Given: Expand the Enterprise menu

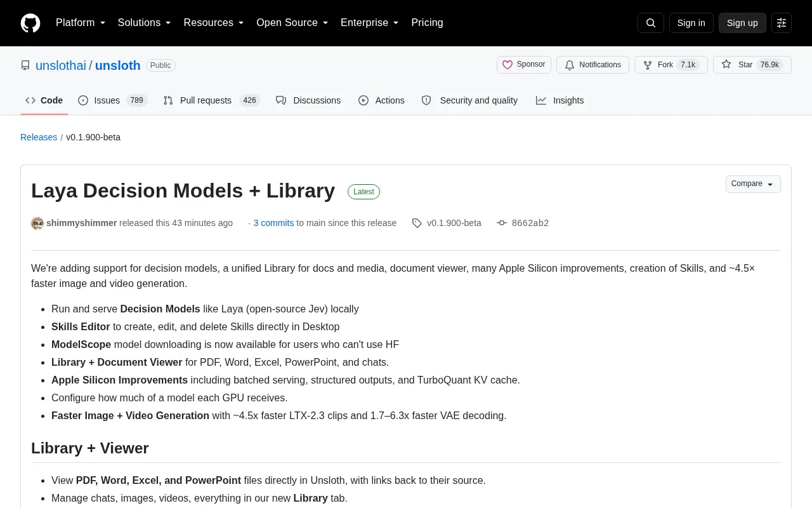Looking at the screenshot, I should tap(370, 23).
